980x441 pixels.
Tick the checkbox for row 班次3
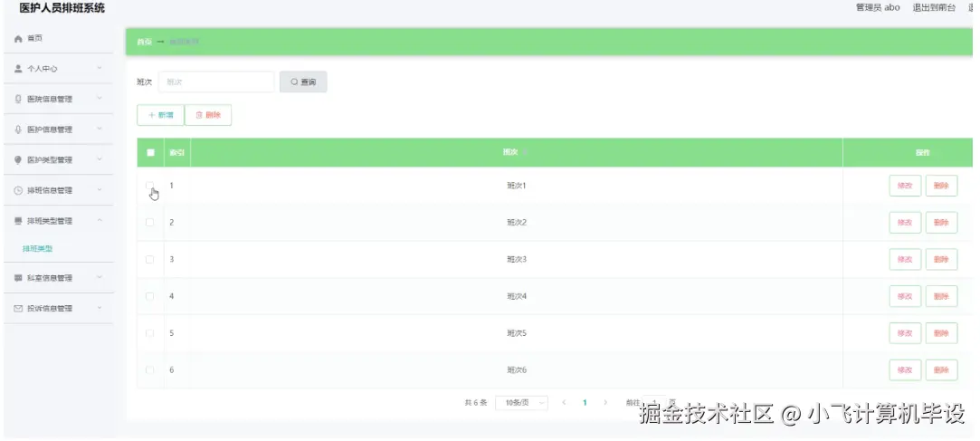(150, 259)
